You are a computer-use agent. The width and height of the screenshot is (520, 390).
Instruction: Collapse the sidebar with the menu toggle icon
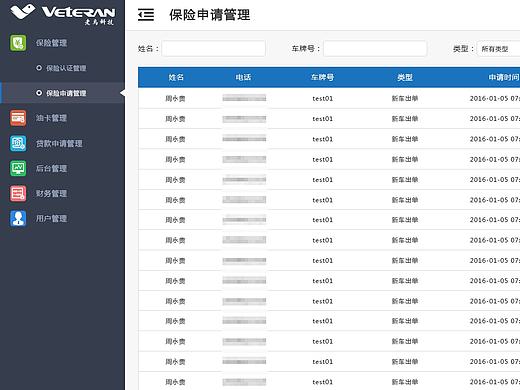tap(146, 15)
